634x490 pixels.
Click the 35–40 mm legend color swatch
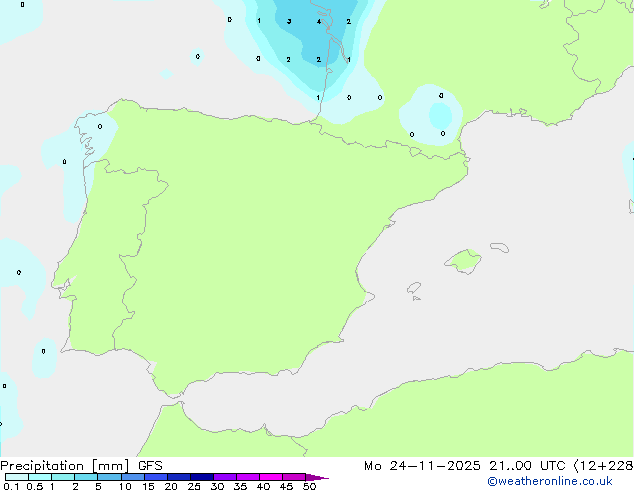coord(248,477)
